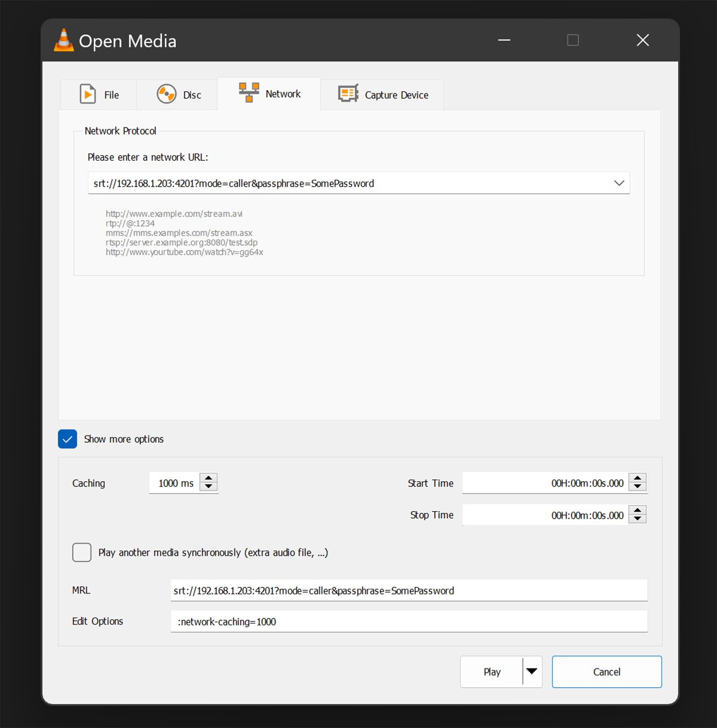The width and height of the screenshot is (717, 728).
Task: Uncheck Show more options
Action: pos(67,439)
